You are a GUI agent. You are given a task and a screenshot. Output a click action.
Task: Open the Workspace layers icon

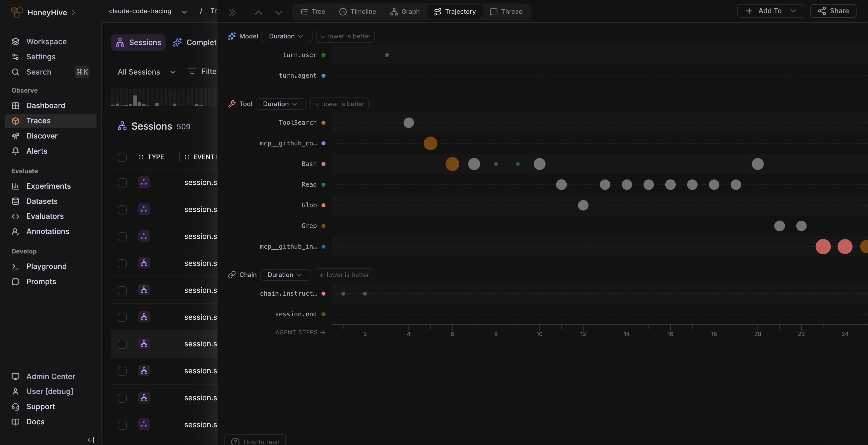15,41
